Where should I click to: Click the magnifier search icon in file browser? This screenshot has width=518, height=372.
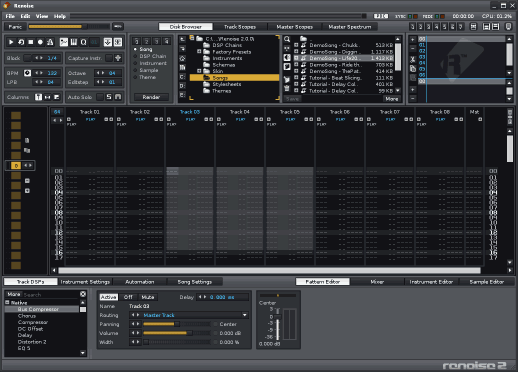click(287, 39)
